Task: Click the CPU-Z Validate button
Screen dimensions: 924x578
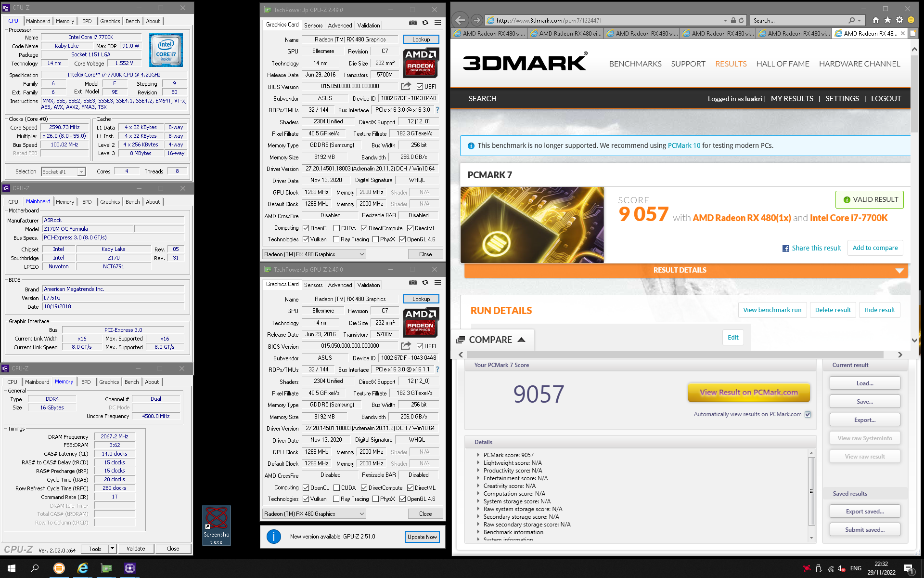Action: [x=136, y=549]
